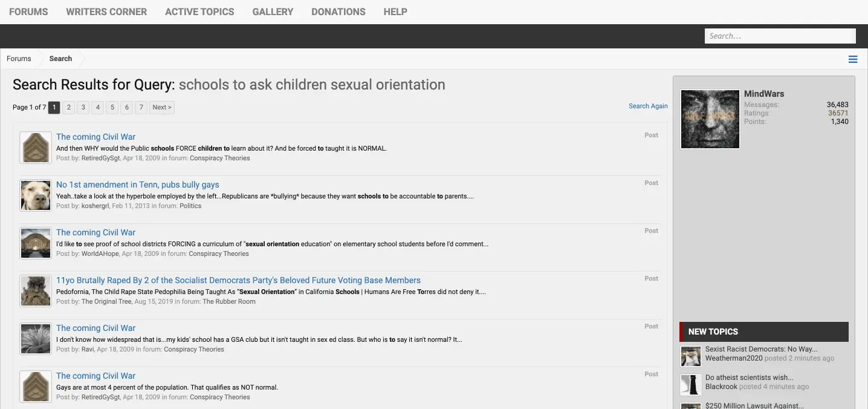The width and height of the screenshot is (868, 409).
Task: Go to Active Topics tab
Action: pyautogui.click(x=199, y=11)
